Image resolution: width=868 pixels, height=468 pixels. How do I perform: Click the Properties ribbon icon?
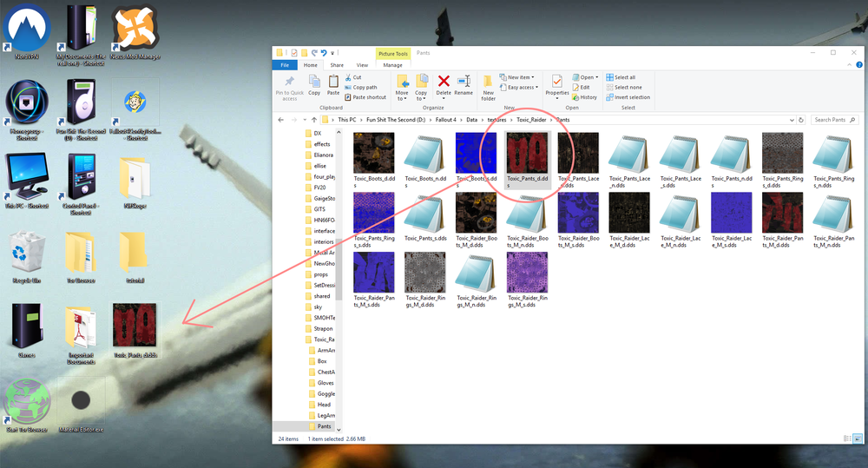point(557,82)
